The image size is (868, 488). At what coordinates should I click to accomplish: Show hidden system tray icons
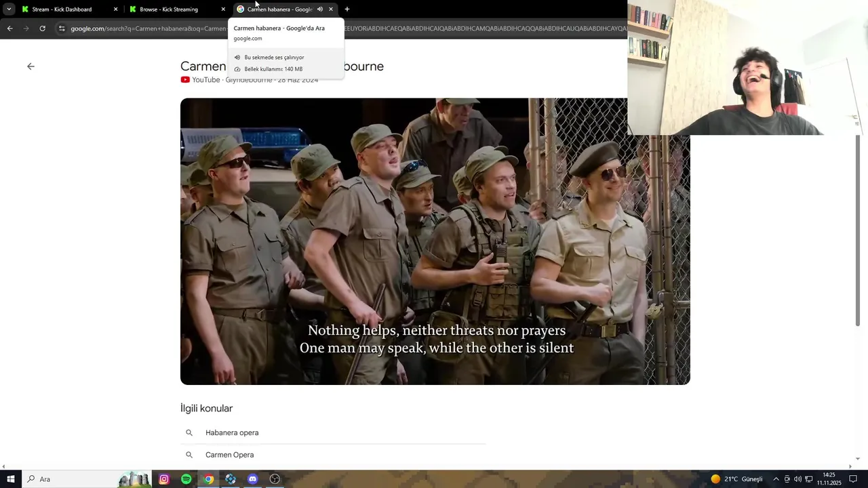click(x=776, y=479)
